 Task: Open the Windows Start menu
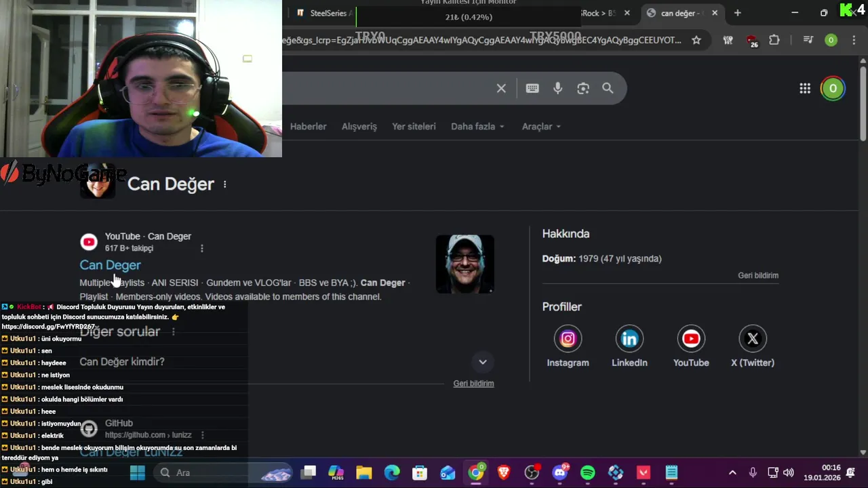click(x=137, y=472)
